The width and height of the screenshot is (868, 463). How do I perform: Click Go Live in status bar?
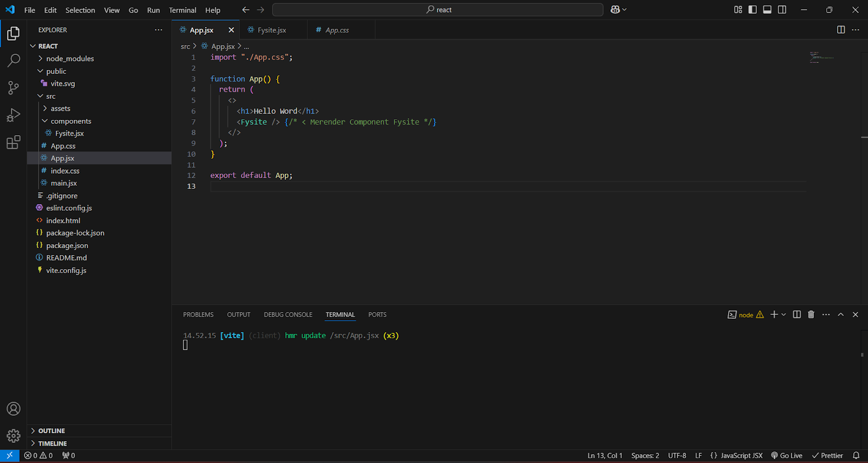click(787, 456)
